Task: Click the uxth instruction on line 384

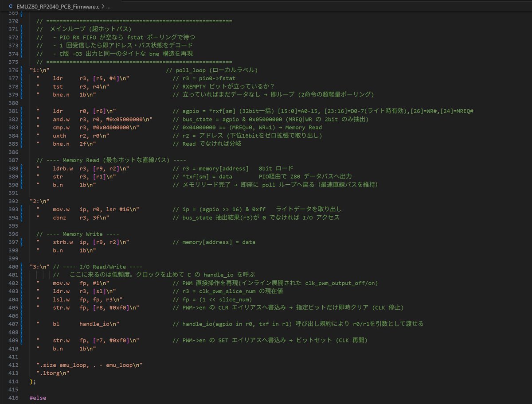Action: pos(60,135)
